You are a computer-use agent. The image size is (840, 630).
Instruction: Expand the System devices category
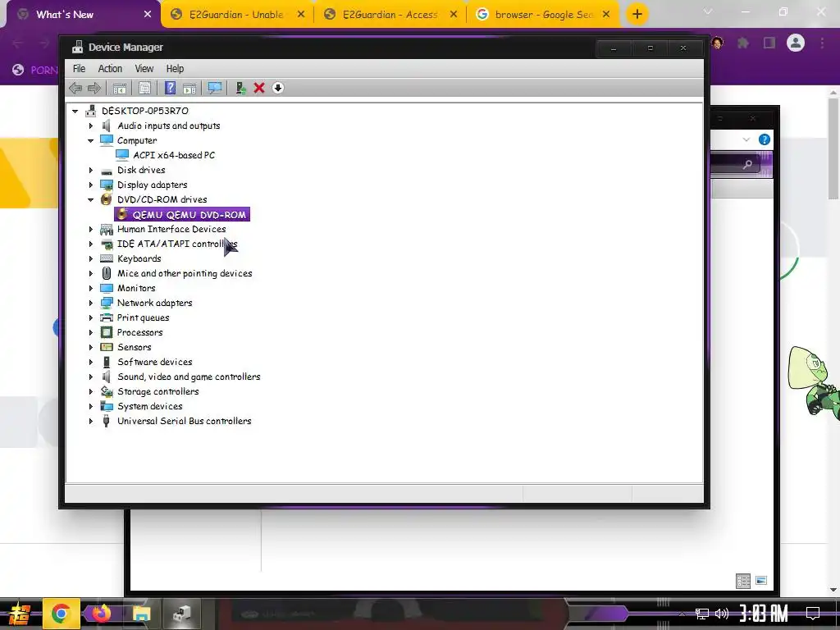point(90,406)
